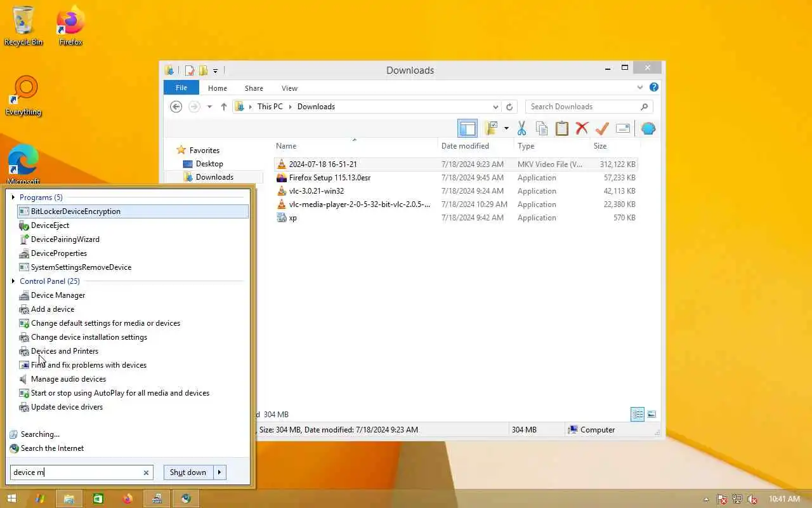Click the blue shell icon in toolbar
Viewport: 812px width, 508px height.
tap(648, 128)
